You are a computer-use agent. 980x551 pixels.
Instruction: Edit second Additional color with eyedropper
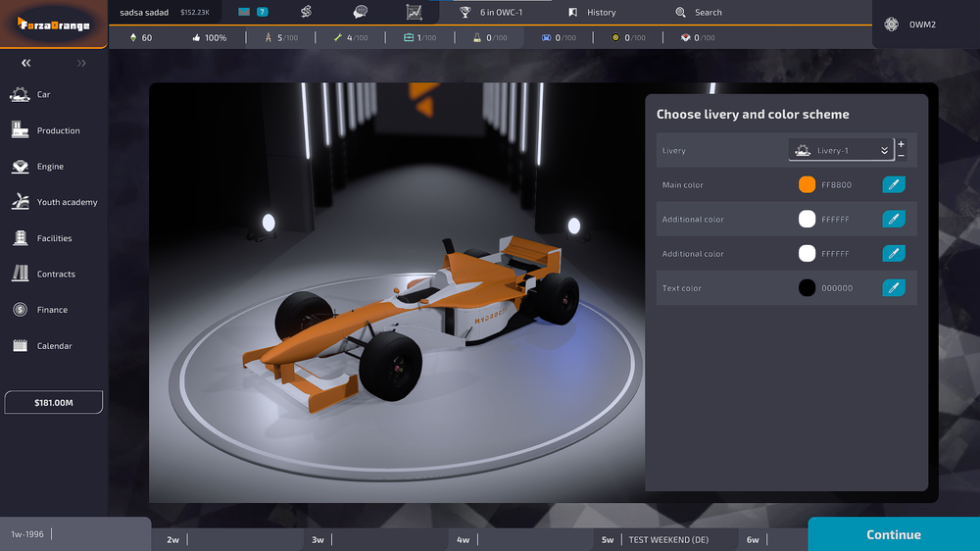pyautogui.click(x=894, y=253)
